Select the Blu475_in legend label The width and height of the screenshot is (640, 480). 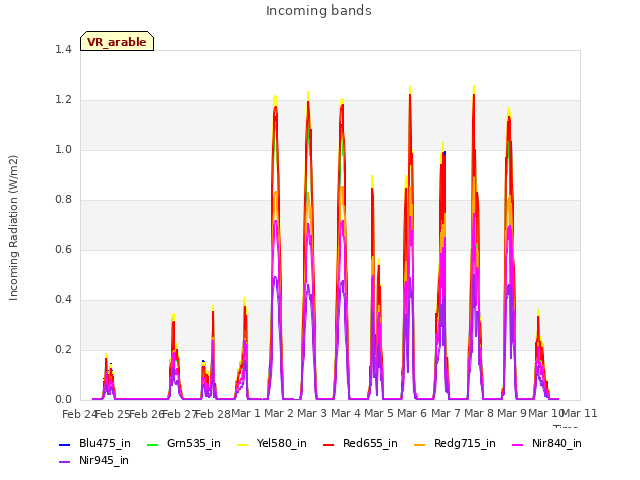point(105,444)
